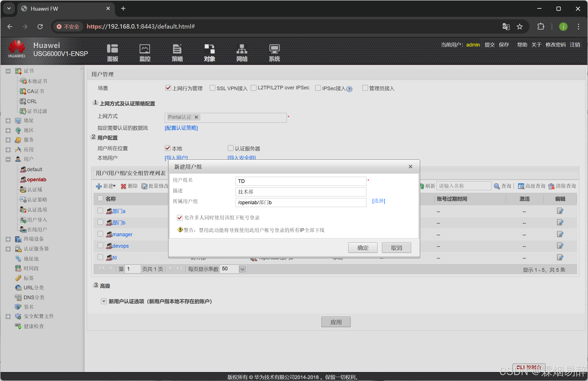Click the 确定 button

pos(362,248)
